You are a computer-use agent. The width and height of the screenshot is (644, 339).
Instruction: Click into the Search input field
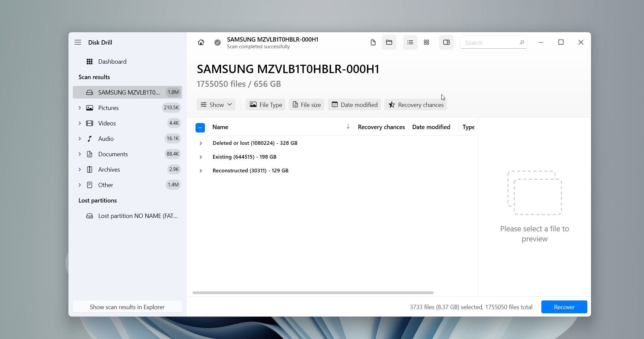tap(489, 43)
